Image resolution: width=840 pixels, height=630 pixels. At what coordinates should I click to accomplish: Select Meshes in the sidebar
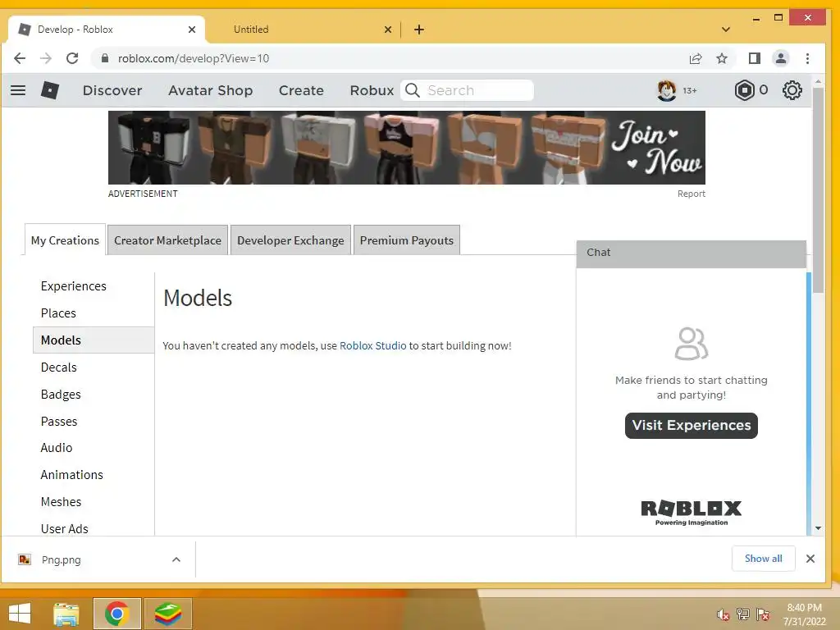tap(61, 501)
